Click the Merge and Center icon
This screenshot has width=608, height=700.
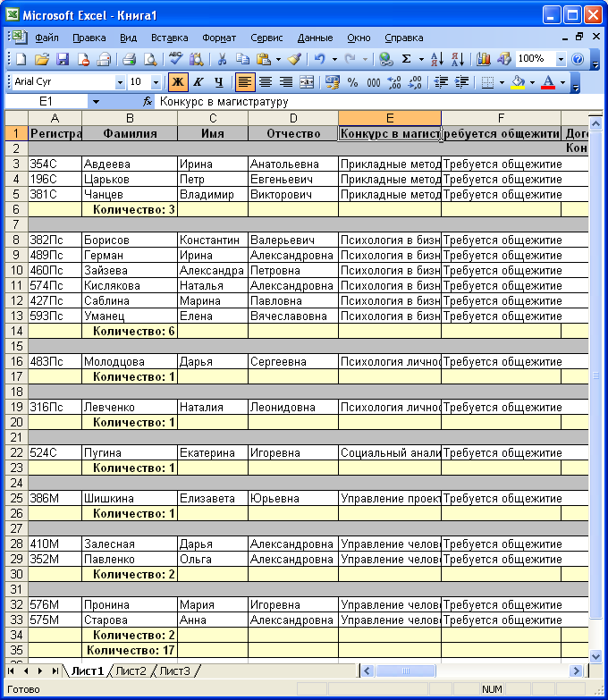307,82
